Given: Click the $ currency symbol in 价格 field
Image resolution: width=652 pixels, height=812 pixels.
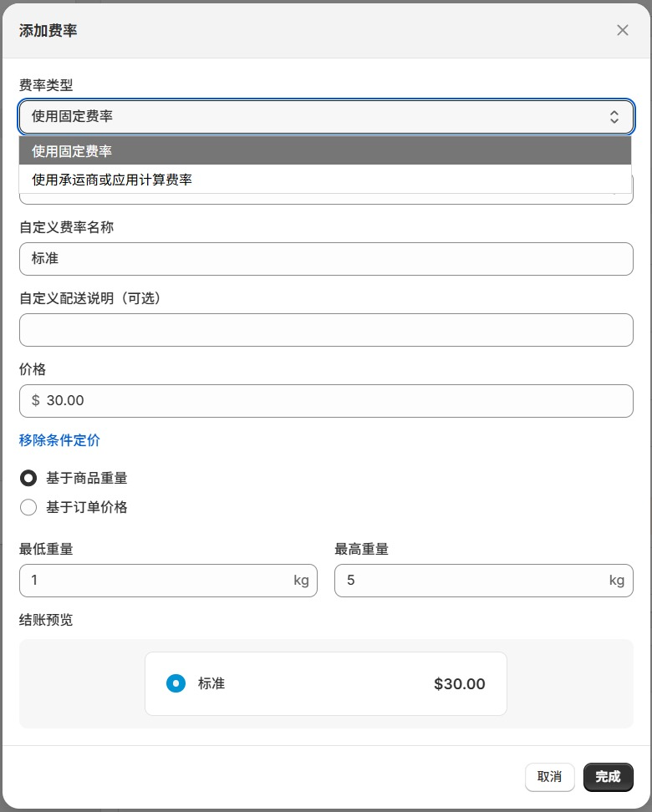Looking at the screenshot, I should pyautogui.click(x=35, y=401).
